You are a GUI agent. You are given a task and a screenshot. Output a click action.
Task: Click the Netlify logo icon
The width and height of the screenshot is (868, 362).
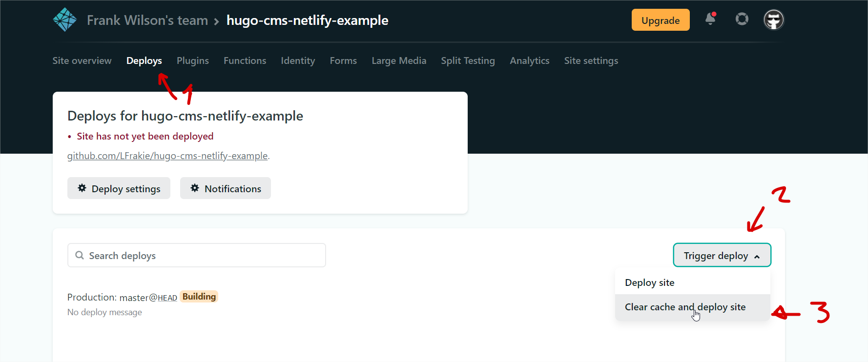point(64,20)
